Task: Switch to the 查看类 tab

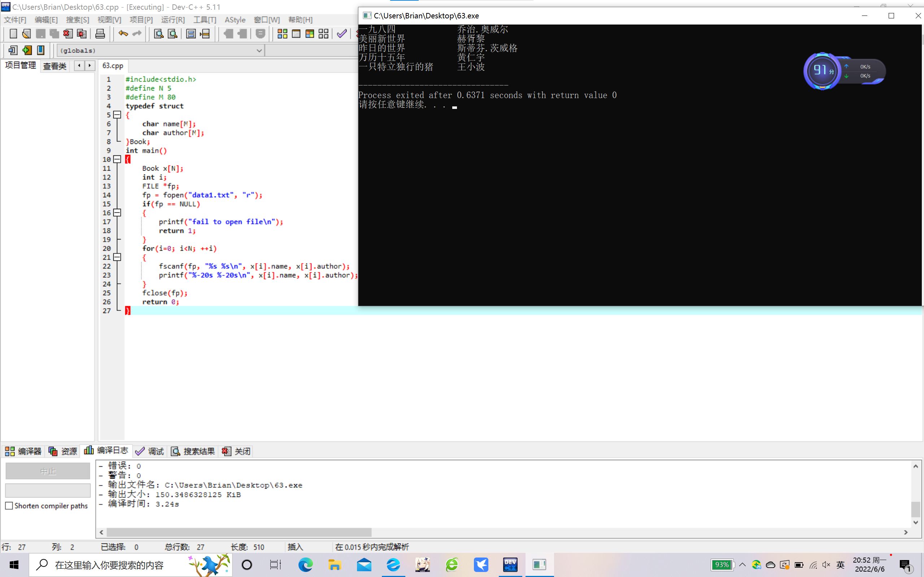Action: click(55, 66)
